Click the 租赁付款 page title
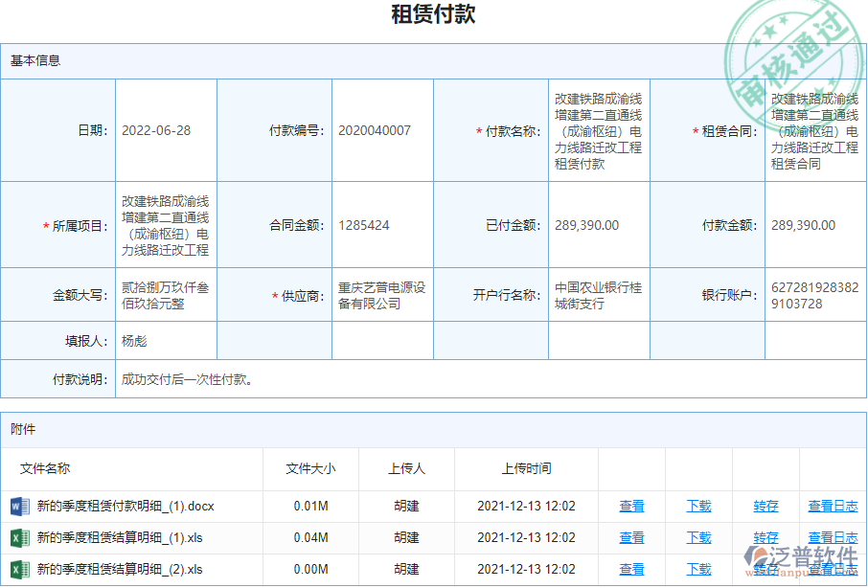The height and width of the screenshot is (588, 868). pyautogui.click(x=433, y=15)
